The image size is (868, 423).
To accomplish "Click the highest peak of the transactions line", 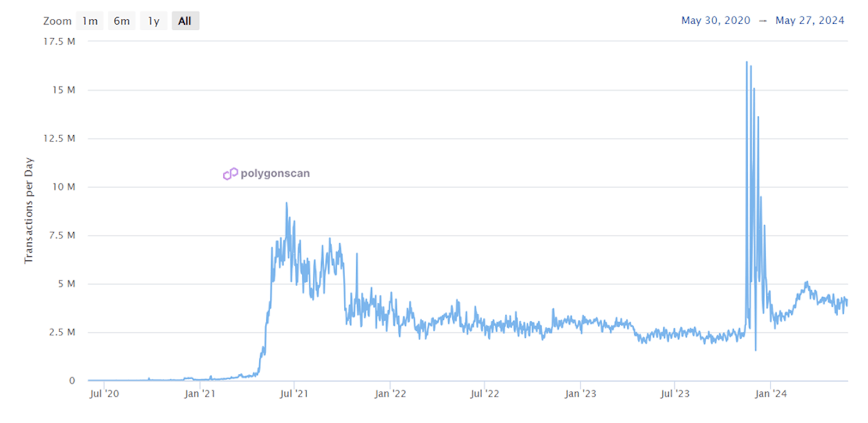I will [x=747, y=62].
